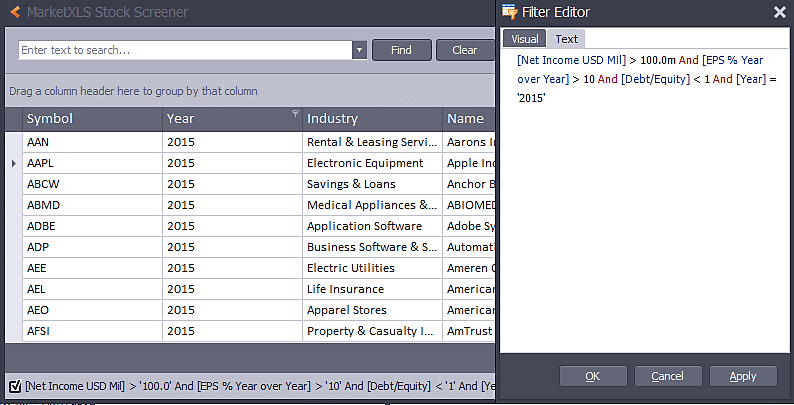Select the AAN symbol cell
The image size is (794, 405).
click(93, 142)
